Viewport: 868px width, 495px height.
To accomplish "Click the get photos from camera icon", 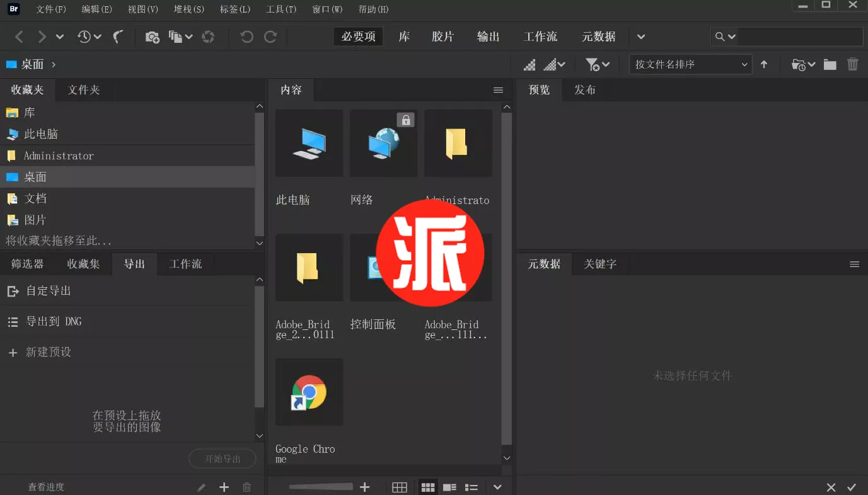I will click(x=152, y=37).
